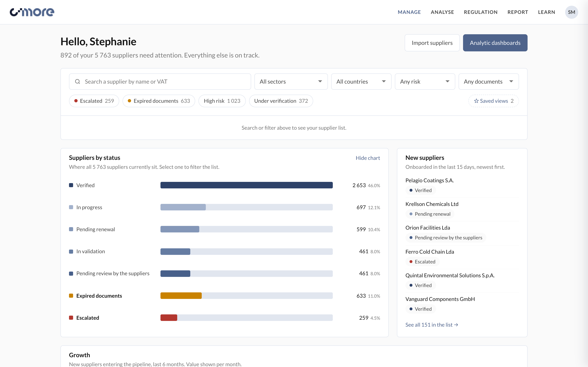Expand the All sectors dropdown

click(x=291, y=82)
